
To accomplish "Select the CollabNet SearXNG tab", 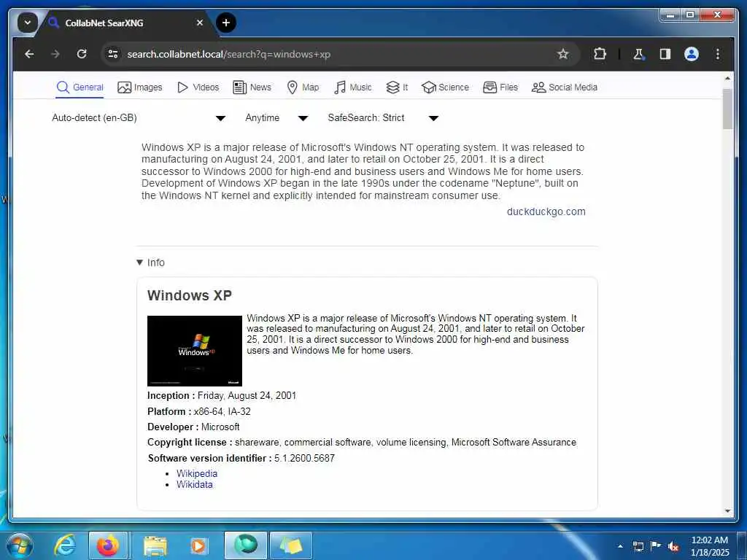I will [126, 23].
